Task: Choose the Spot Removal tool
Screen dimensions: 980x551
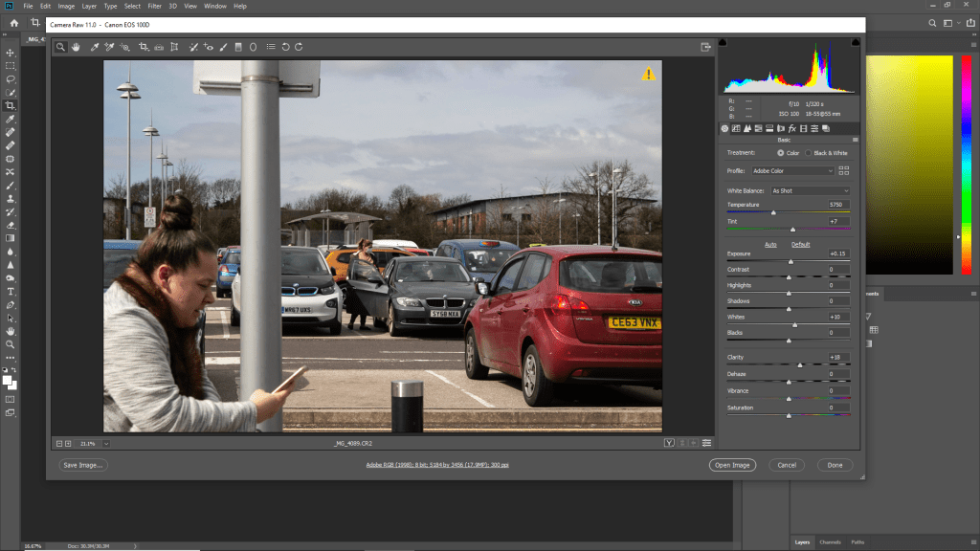Action: point(192,46)
